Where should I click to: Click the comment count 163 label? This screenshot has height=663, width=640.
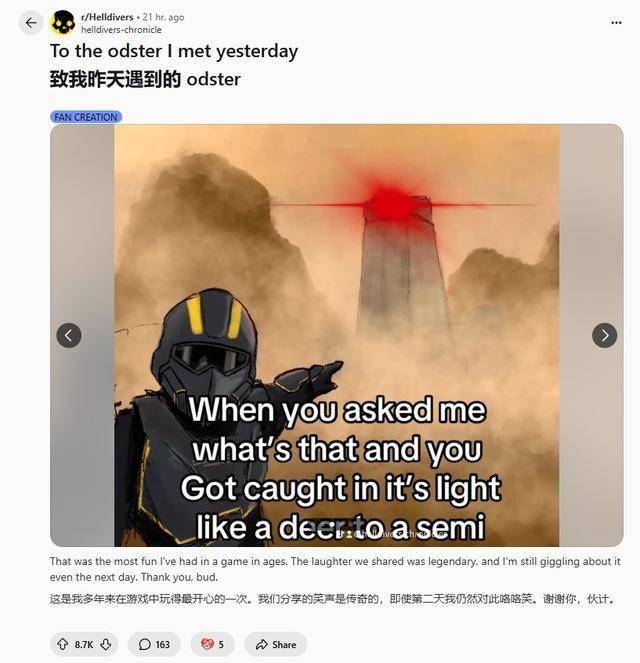162,644
